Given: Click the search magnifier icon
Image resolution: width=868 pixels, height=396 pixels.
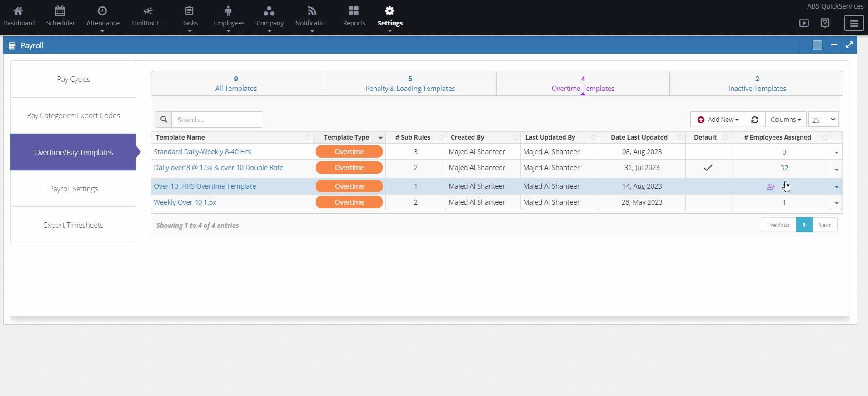Looking at the screenshot, I should pos(164,120).
